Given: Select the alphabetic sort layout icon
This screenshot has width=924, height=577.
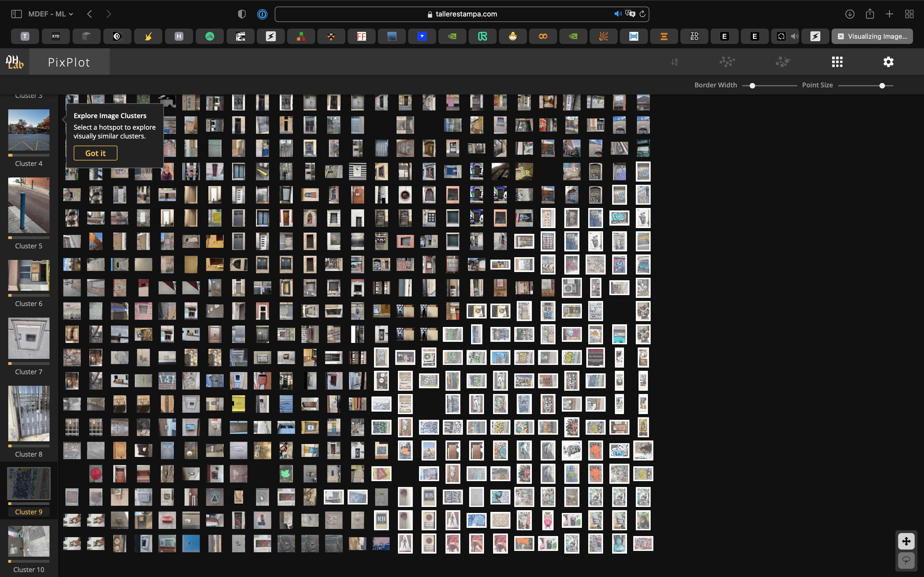Looking at the screenshot, I should [675, 62].
